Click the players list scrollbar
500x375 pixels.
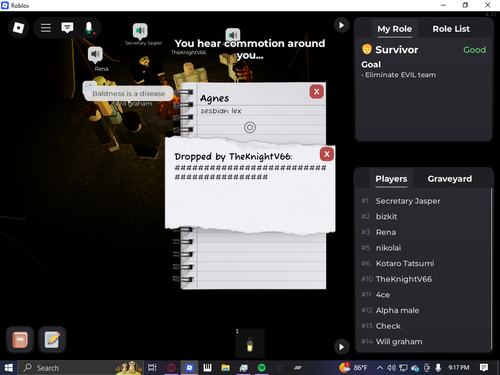pos(491,268)
